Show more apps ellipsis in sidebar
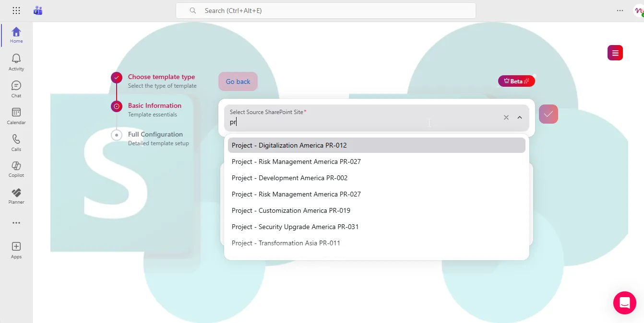 click(16, 223)
